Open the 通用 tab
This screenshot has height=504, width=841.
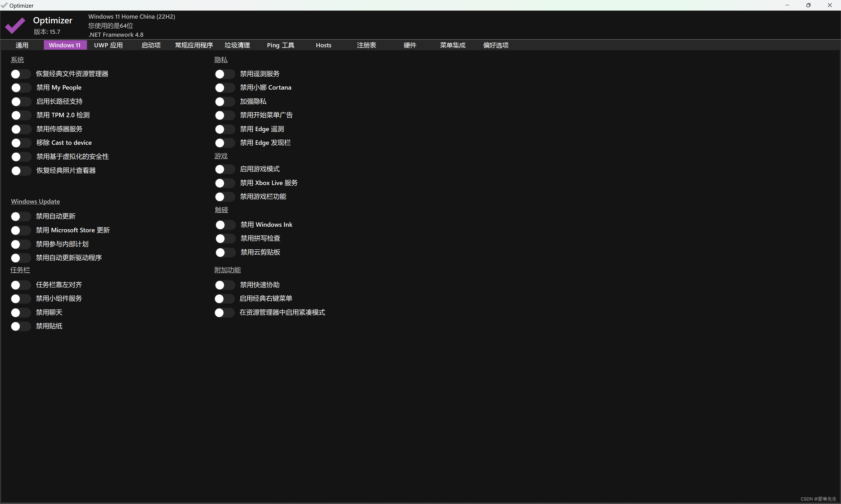[22, 45]
